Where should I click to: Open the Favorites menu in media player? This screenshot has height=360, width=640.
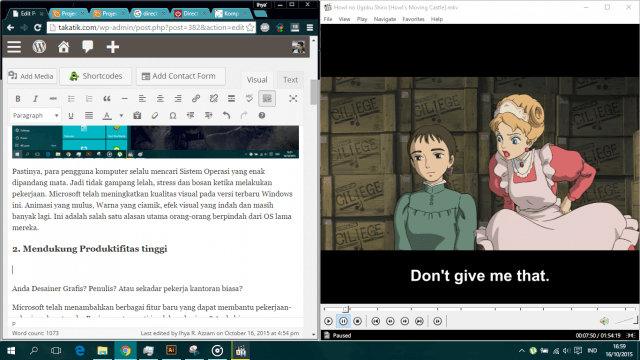[x=413, y=19]
